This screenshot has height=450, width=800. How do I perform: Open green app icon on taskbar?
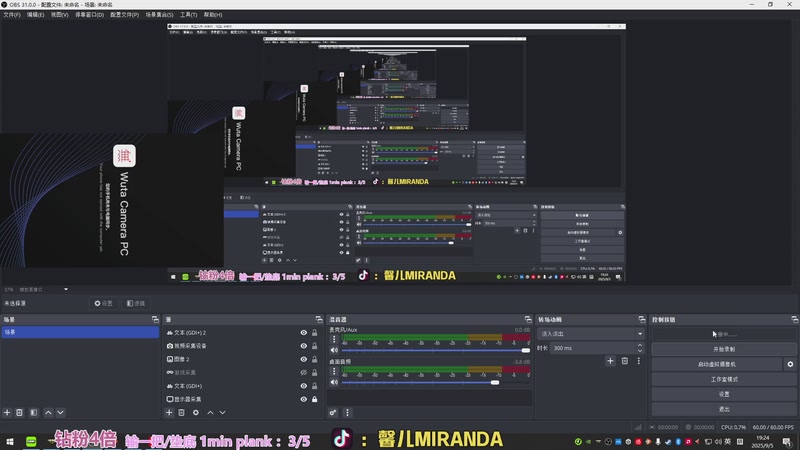31,441
